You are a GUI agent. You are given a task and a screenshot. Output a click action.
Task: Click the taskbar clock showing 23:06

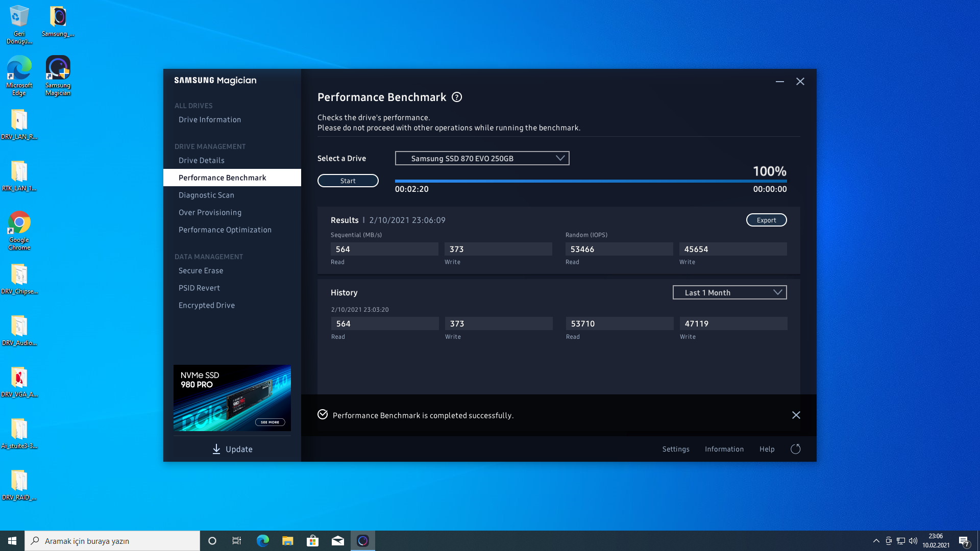click(x=936, y=541)
